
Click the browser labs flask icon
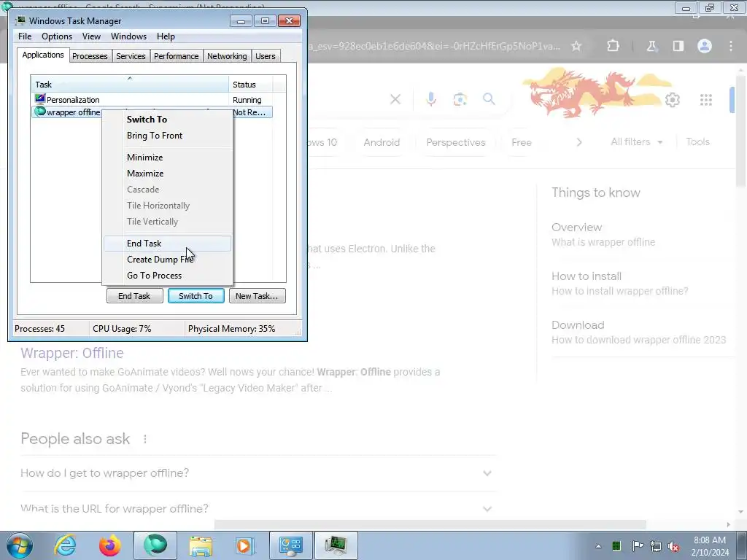651,46
